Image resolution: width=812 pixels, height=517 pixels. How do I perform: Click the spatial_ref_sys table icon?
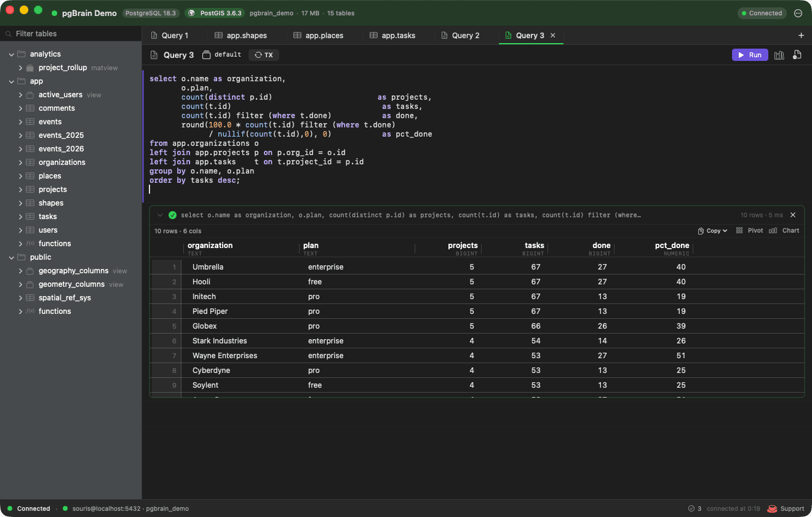[x=30, y=298]
